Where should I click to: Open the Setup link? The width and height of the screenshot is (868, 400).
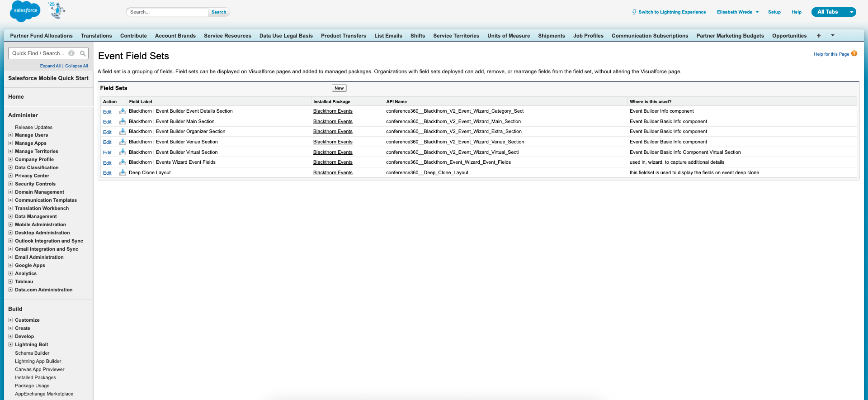(774, 12)
